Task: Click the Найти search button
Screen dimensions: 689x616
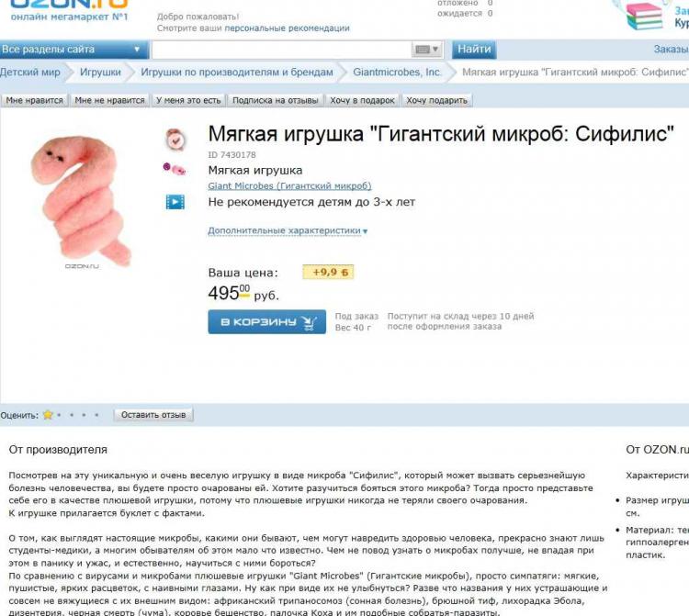Action: coord(474,50)
